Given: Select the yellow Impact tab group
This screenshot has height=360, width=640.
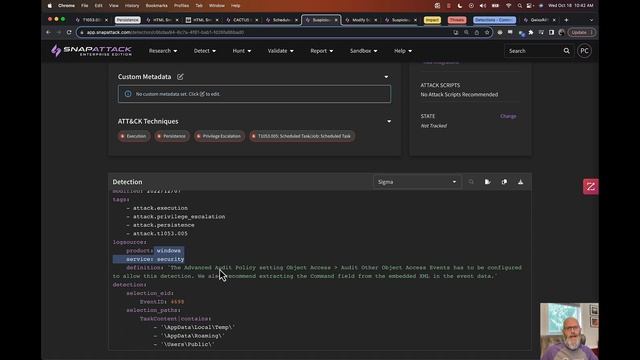Looking at the screenshot, I should [x=432, y=20].
